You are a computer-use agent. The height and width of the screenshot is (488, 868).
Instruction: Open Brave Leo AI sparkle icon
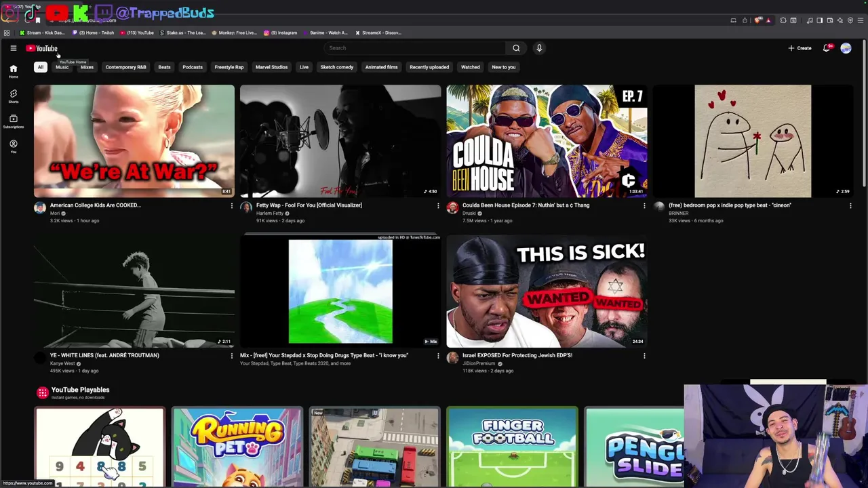pyautogui.click(x=840, y=20)
